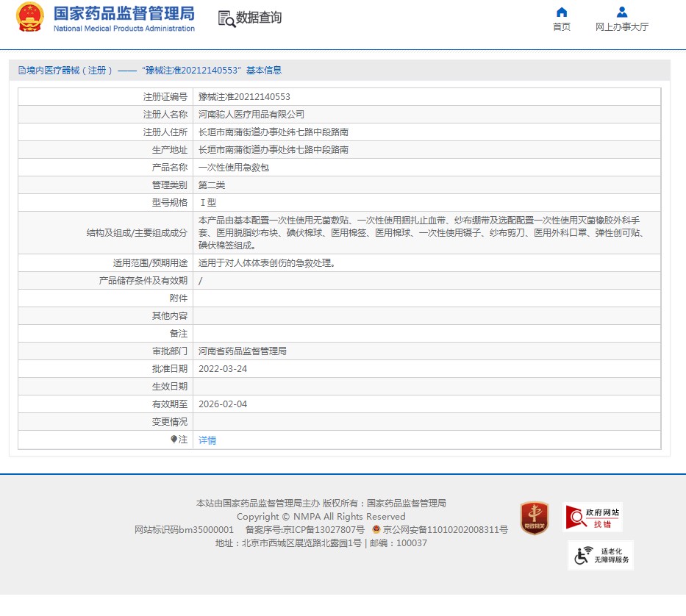This screenshot has width=686, height=616.
Task: Open 网上办事大厅 person icon
Action: [x=622, y=12]
